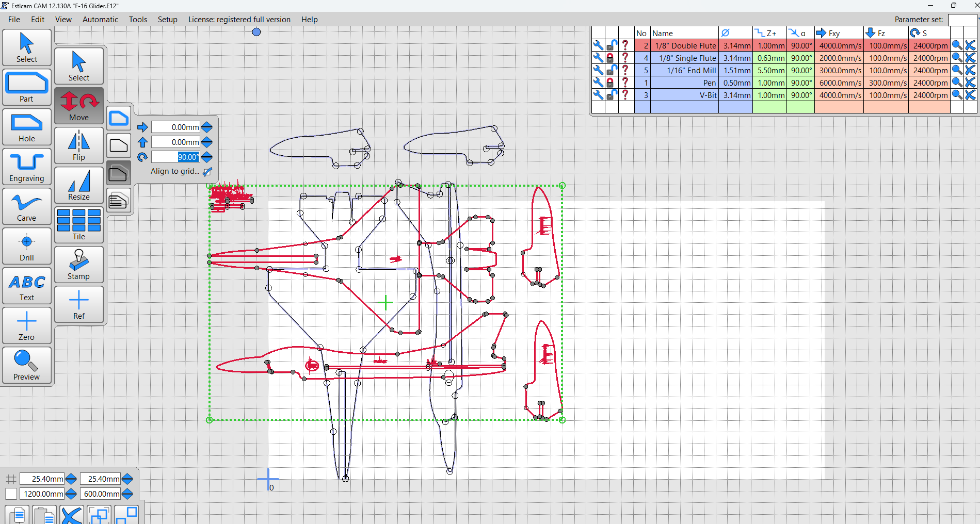Screen dimensions: 980x524
Task: Select the Stamp tool
Action: coord(79,265)
